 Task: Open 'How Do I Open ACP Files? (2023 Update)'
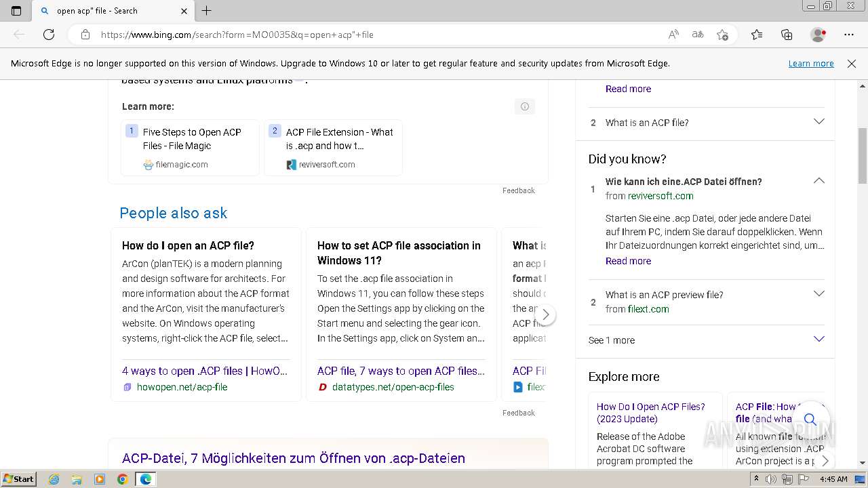click(x=651, y=413)
